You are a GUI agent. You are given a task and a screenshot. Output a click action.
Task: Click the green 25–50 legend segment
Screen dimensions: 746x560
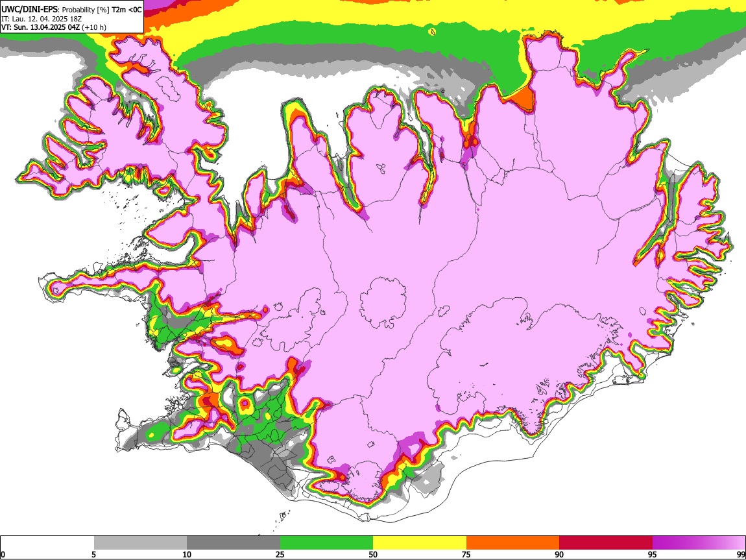(x=326, y=543)
